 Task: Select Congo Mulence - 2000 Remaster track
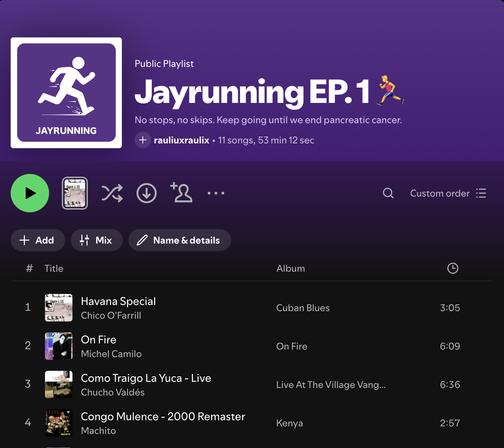[163, 416]
